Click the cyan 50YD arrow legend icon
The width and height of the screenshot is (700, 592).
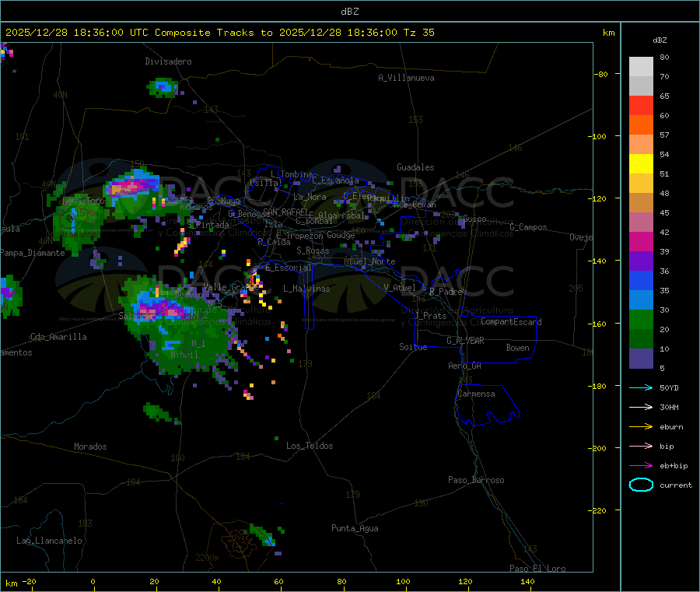click(x=641, y=387)
